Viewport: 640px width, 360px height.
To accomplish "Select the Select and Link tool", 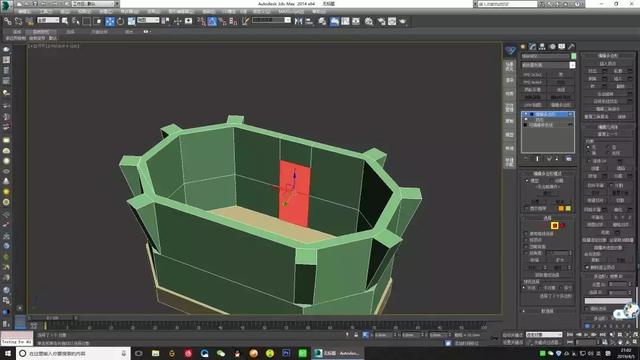I will click(x=8, y=21).
